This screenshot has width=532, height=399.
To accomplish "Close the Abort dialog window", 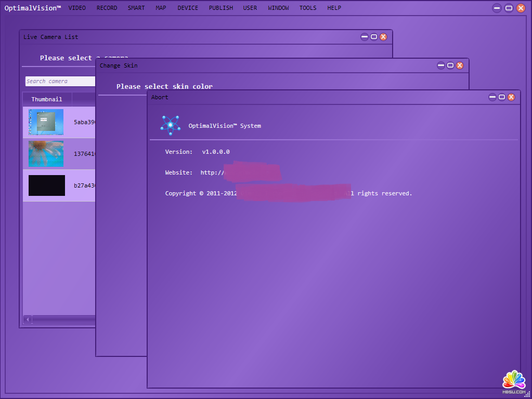I will 511,97.
